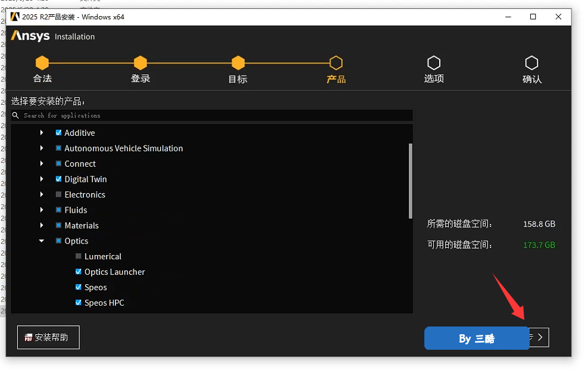Select the Optics row label
Image resolution: width=588 pixels, height=370 pixels.
(76, 241)
